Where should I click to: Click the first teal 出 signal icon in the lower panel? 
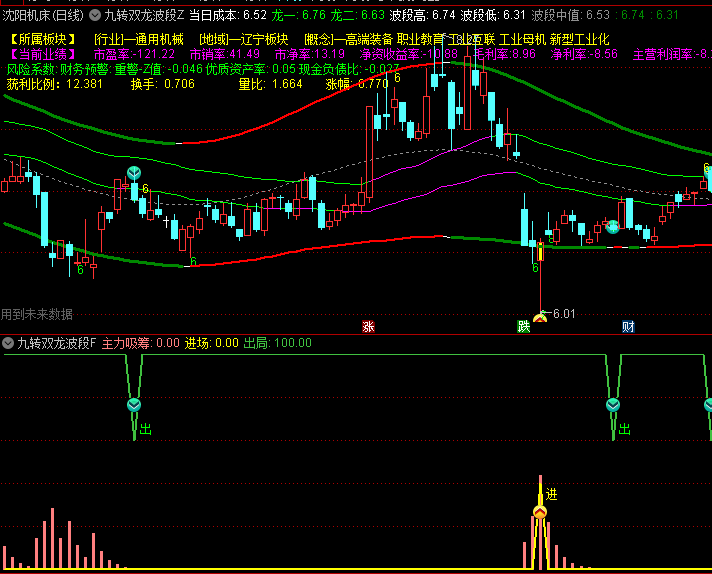point(134,405)
